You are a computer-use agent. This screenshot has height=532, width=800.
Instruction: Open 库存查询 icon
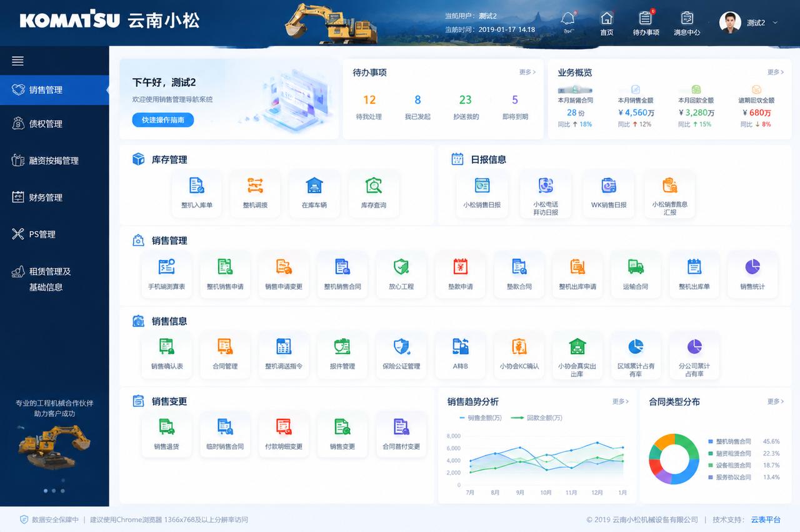374,185
